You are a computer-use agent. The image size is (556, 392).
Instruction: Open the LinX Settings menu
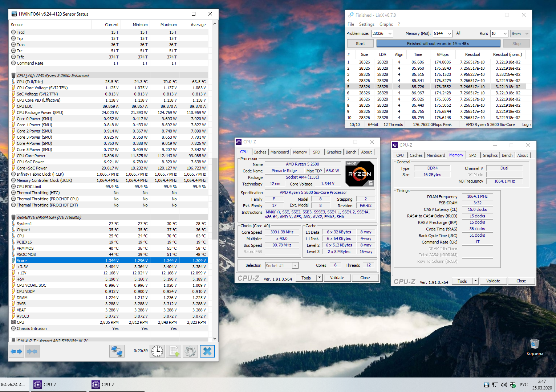pyautogui.click(x=367, y=24)
